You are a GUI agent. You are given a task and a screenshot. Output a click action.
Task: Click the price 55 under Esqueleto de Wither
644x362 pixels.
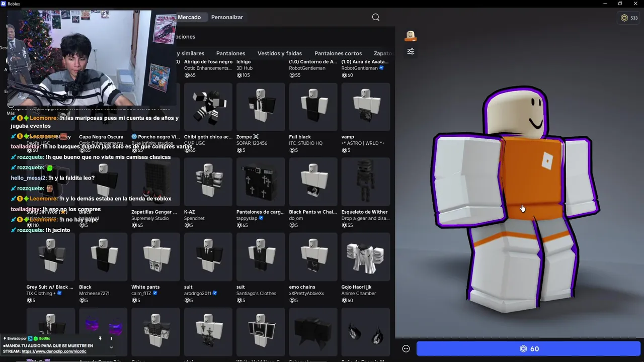click(x=347, y=225)
